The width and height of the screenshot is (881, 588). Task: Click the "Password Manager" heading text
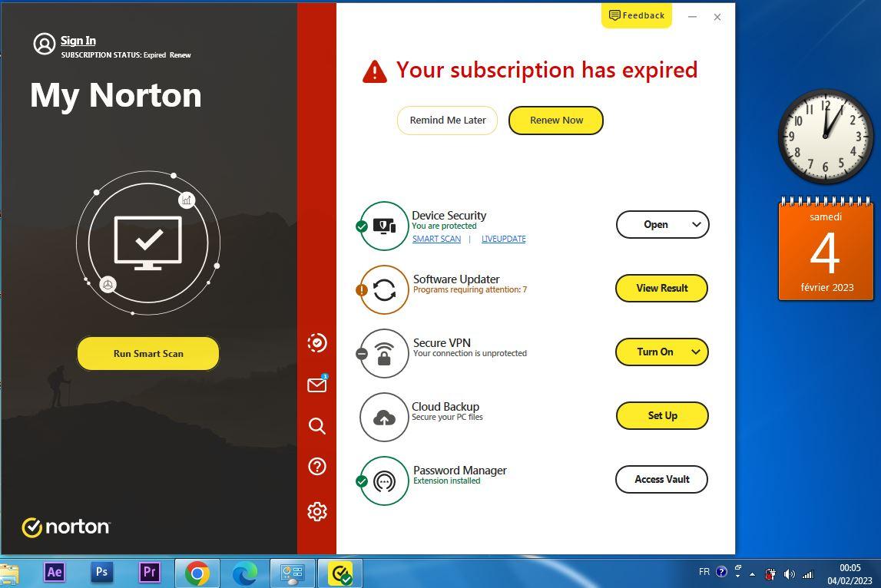460,470
